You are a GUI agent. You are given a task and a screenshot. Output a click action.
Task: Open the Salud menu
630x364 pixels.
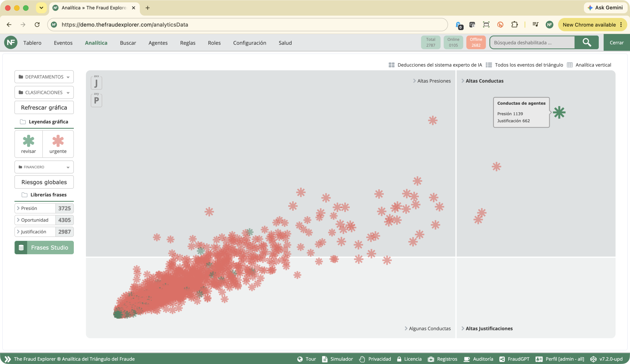[285, 43]
